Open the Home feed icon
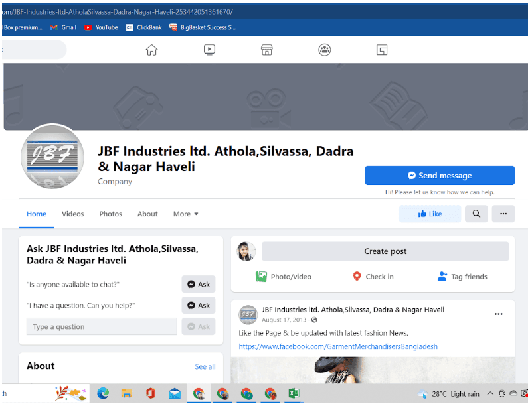This screenshot has height=406, width=532. pos(151,50)
